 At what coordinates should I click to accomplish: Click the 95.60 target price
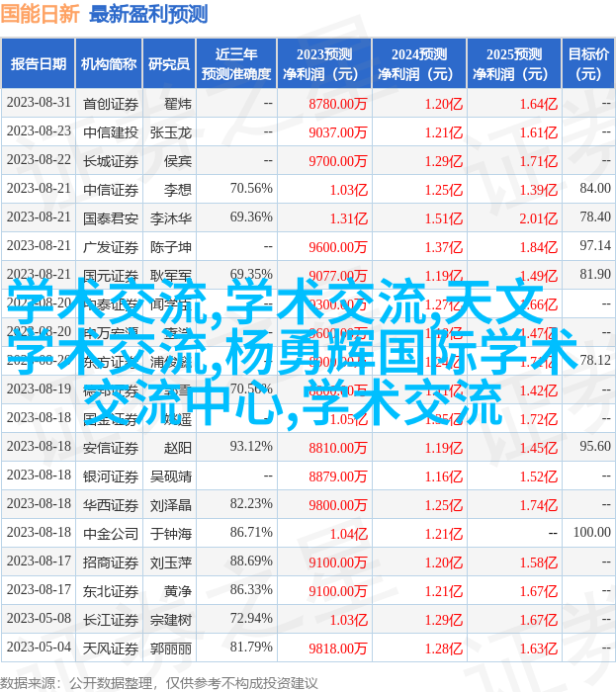595,447
